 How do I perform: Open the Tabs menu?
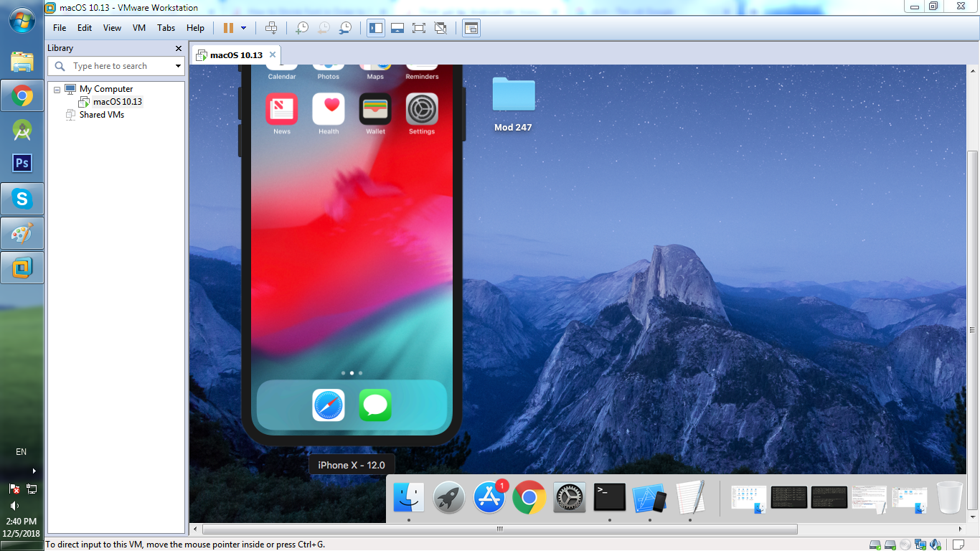click(166, 28)
